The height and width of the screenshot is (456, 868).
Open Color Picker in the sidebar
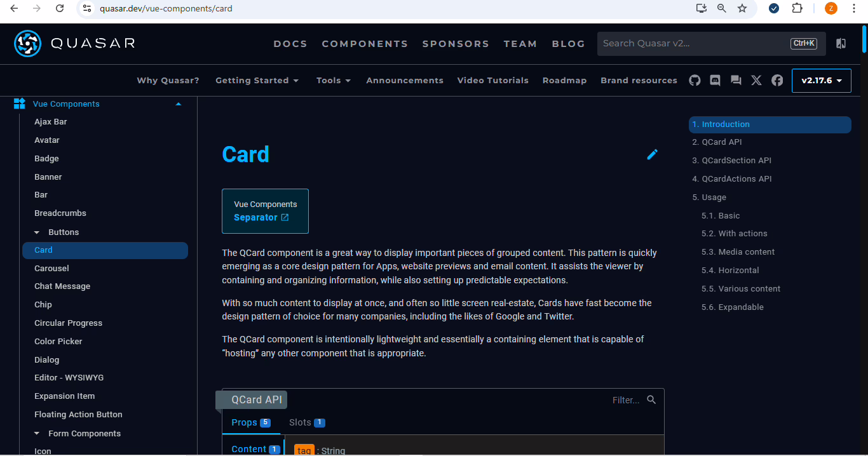(58, 341)
